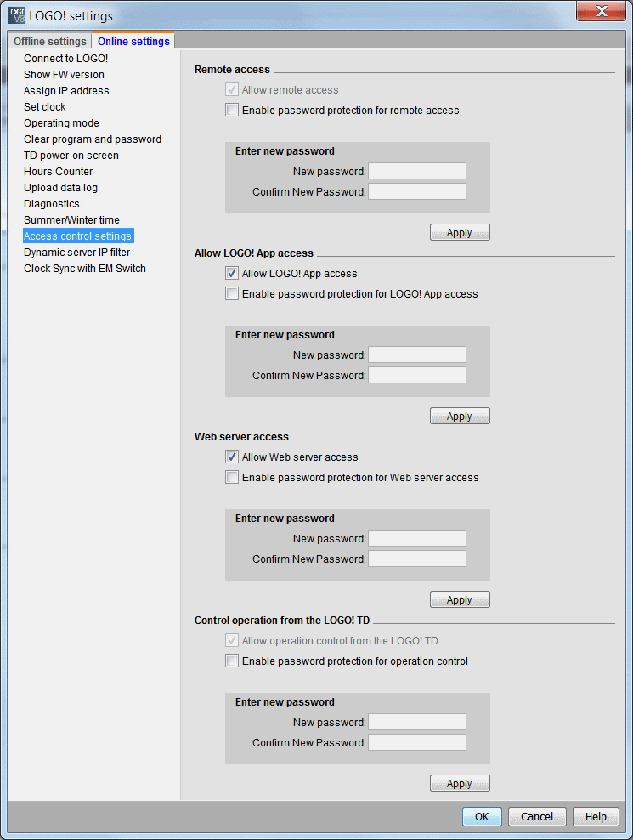Switch to the Offline settings tab
Image resolution: width=633 pixels, height=840 pixels.
pyautogui.click(x=50, y=42)
